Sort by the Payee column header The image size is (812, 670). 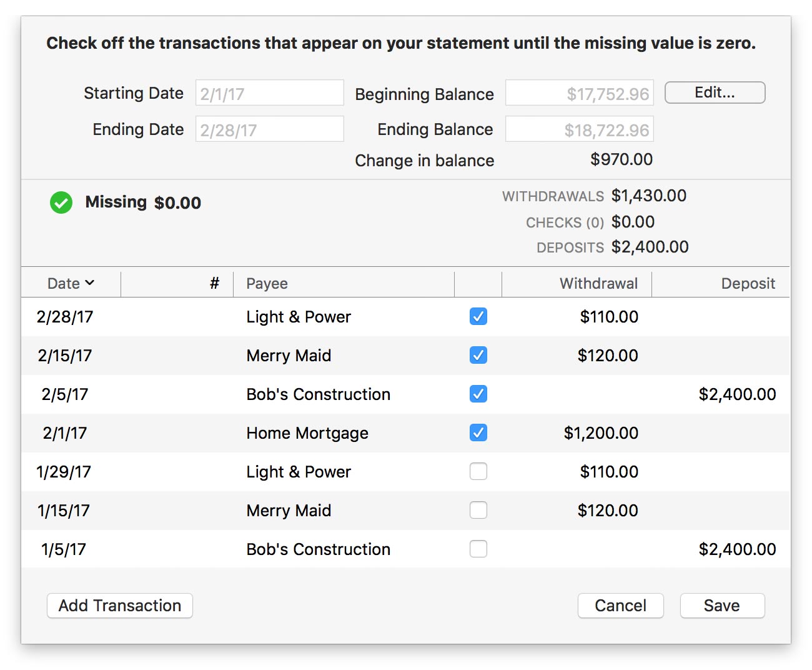click(267, 284)
